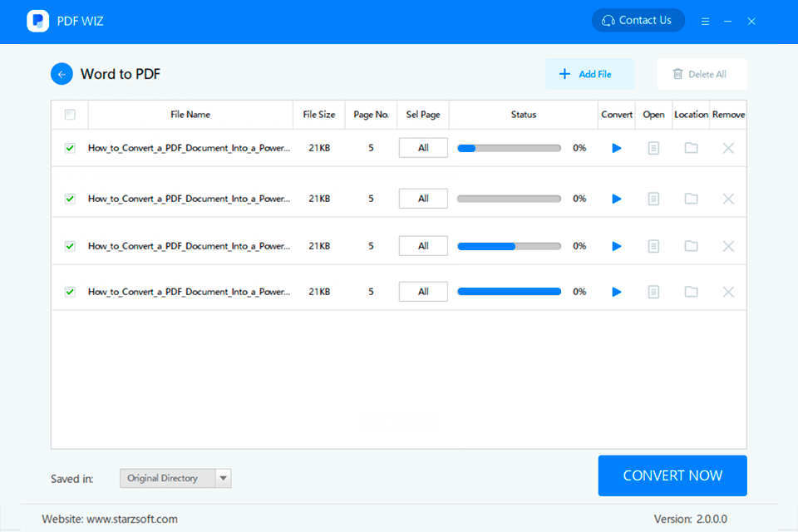This screenshot has height=532, width=798.
Task: Click the 21KB size in the second row
Action: click(319, 199)
